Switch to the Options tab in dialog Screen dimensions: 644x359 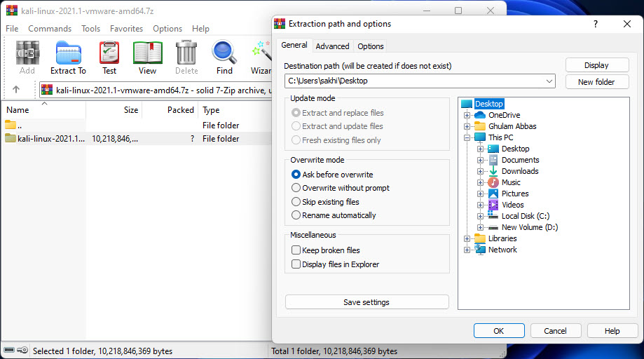tap(371, 46)
